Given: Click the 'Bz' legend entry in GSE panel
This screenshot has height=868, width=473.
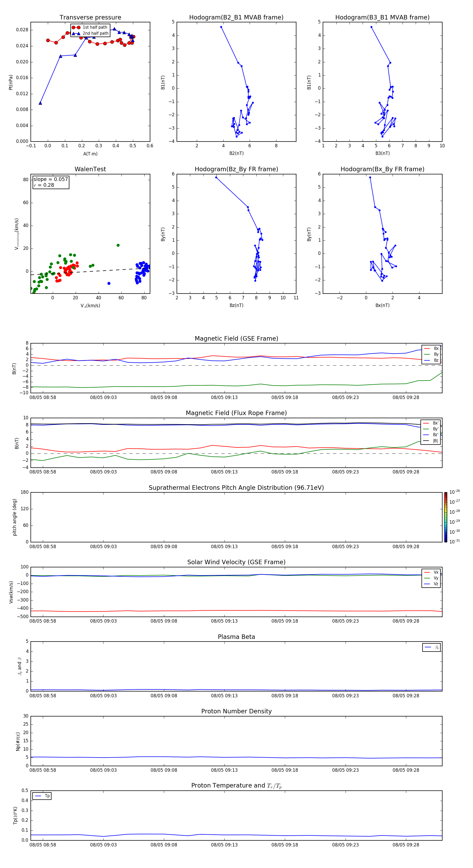Looking at the screenshot, I should pyautogui.click(x=431, y=360).
